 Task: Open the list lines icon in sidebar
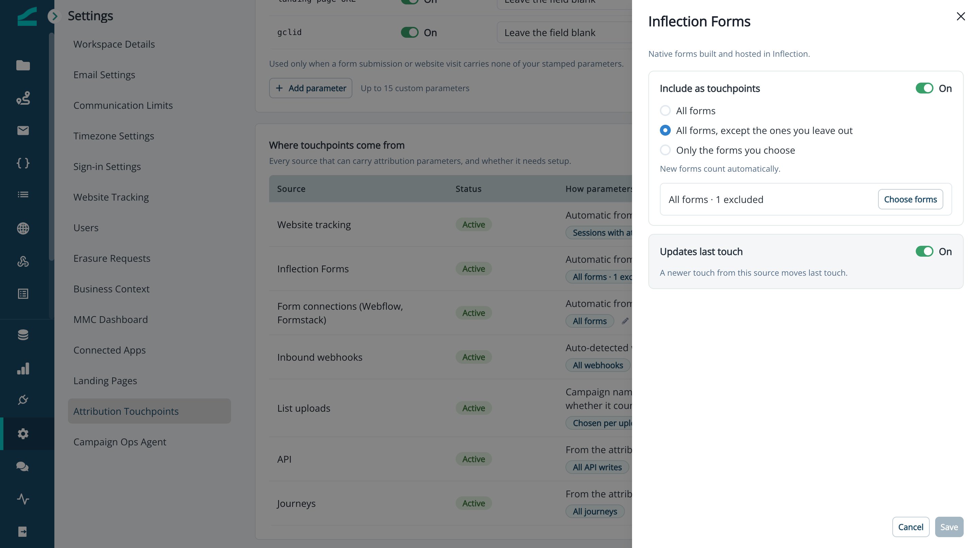point(23,194)
